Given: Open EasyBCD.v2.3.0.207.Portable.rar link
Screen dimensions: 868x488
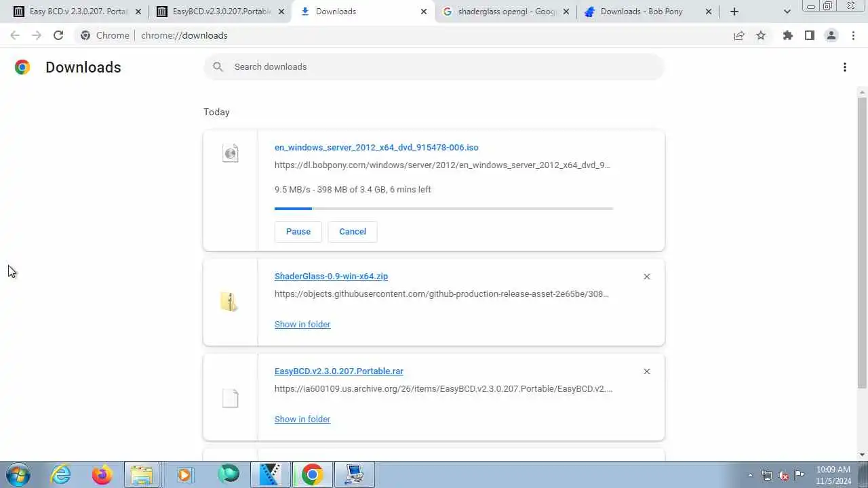Looking at the screenshot, I should click(339, 371).
